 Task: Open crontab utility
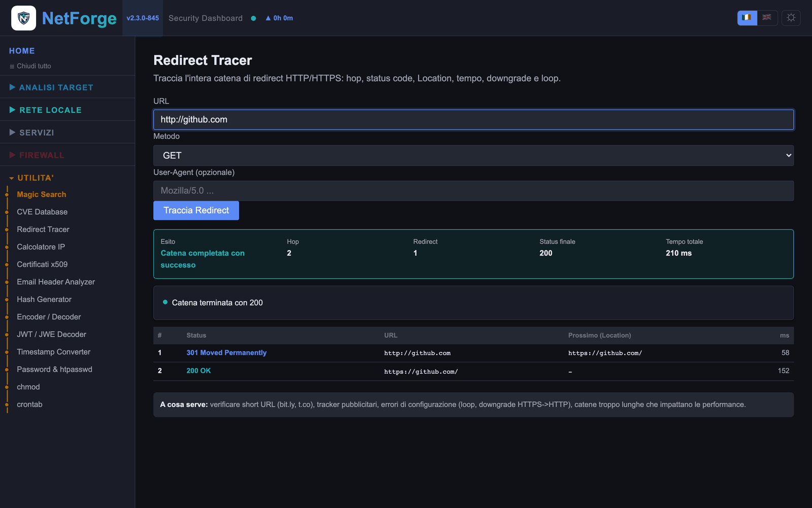pos(29,404)
